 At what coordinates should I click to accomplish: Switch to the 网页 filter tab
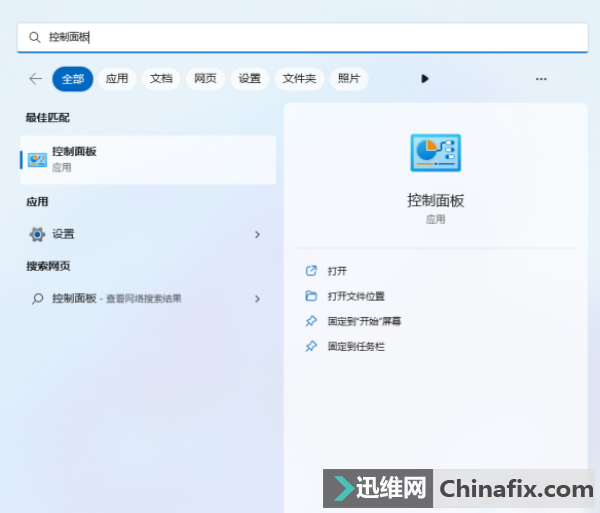pyautogui.click(x=205, y=79)
